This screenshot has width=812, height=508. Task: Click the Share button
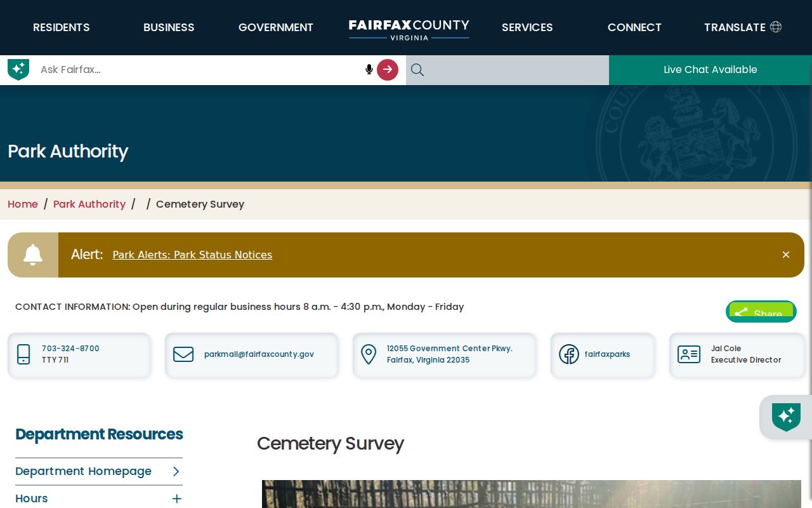pos(761,312)
